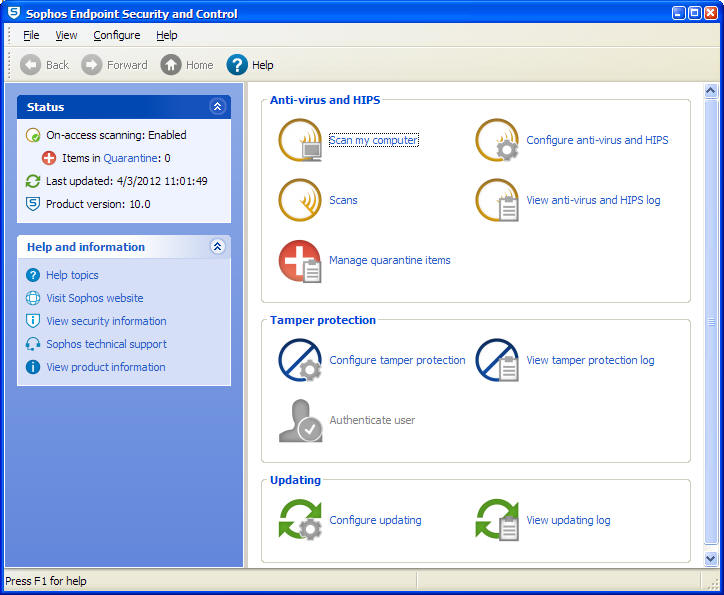Click the Forward arrow toolbar icon
724x595 pixels.
point(91,65)
